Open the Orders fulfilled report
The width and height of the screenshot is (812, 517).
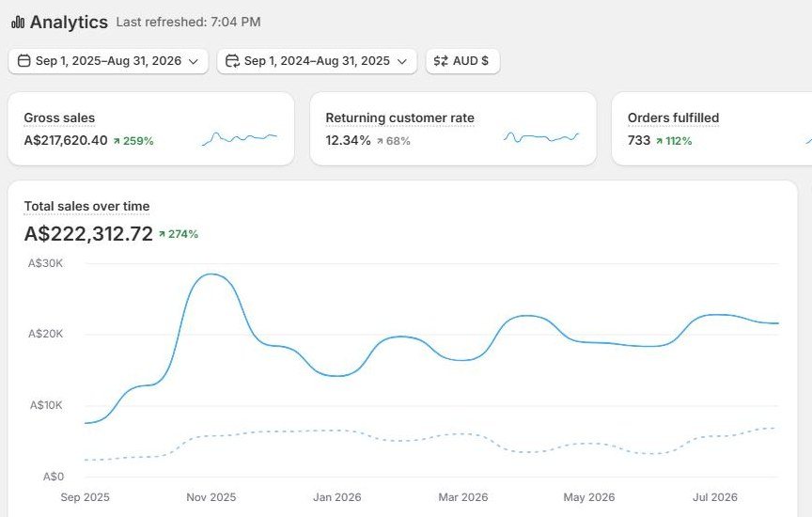(673, 118)
